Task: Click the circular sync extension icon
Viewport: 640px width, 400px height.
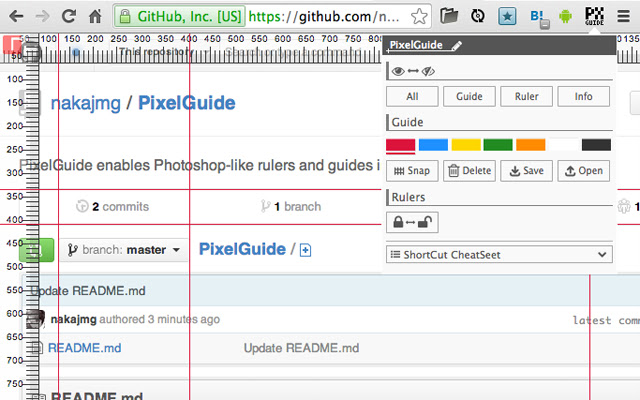Action: [478, 16]
